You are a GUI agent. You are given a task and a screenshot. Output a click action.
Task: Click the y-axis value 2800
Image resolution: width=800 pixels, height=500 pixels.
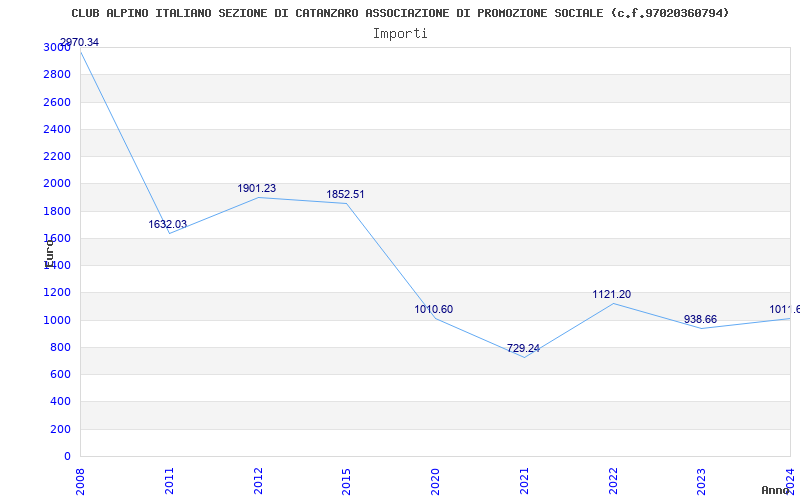coord(57,74)
